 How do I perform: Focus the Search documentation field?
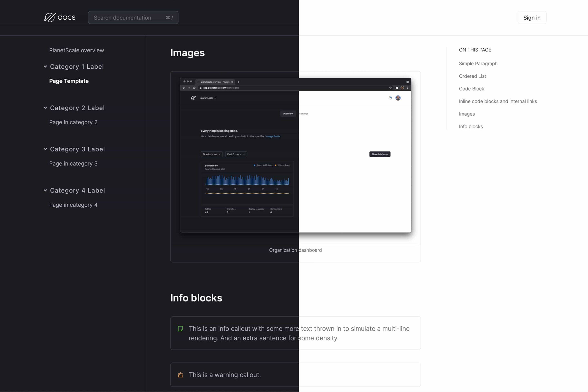(x=130, y=18)
